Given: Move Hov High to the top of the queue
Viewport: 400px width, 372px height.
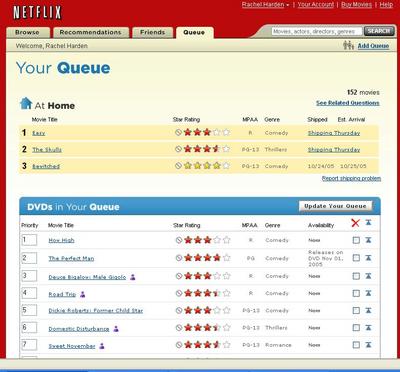Looking at the screenshot, I should (x=368, y=240).
